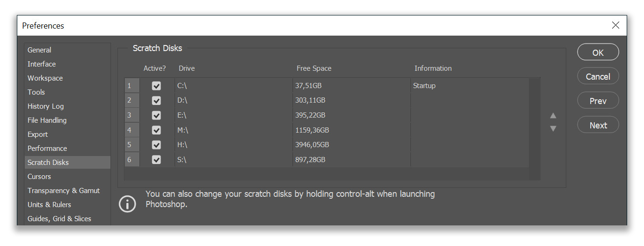Uncheck Active for drive C:\
This screenshot has height=246, width=644.
pos(156,86)
